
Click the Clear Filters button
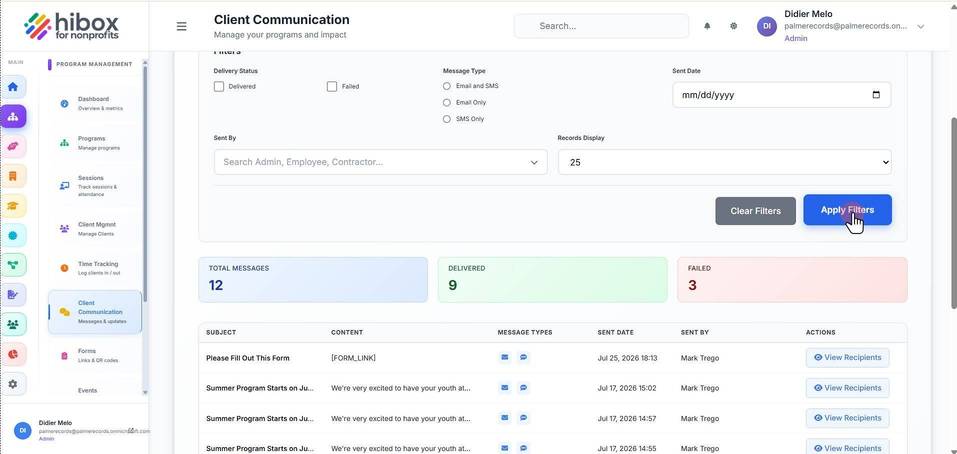(756, 211)
